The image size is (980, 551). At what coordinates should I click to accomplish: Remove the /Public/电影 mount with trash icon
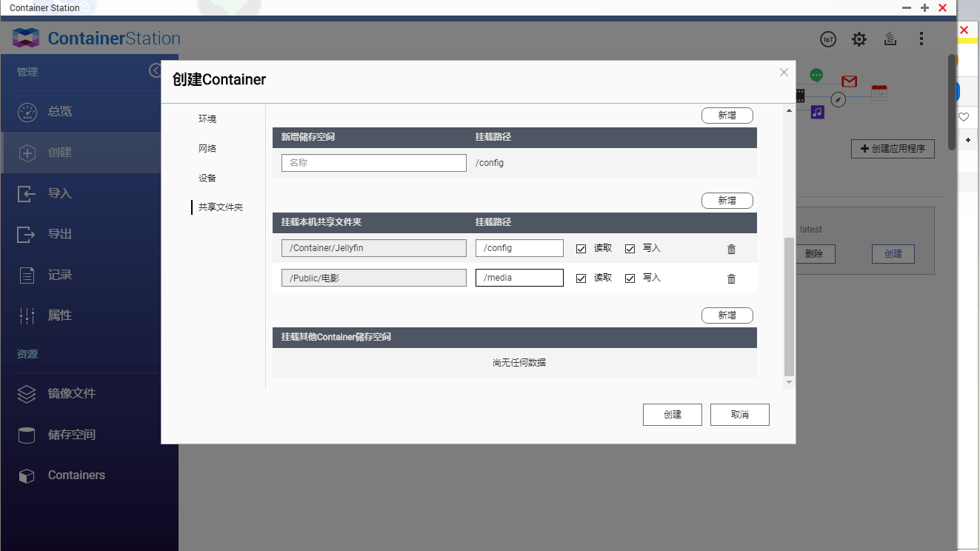point(732,278)
